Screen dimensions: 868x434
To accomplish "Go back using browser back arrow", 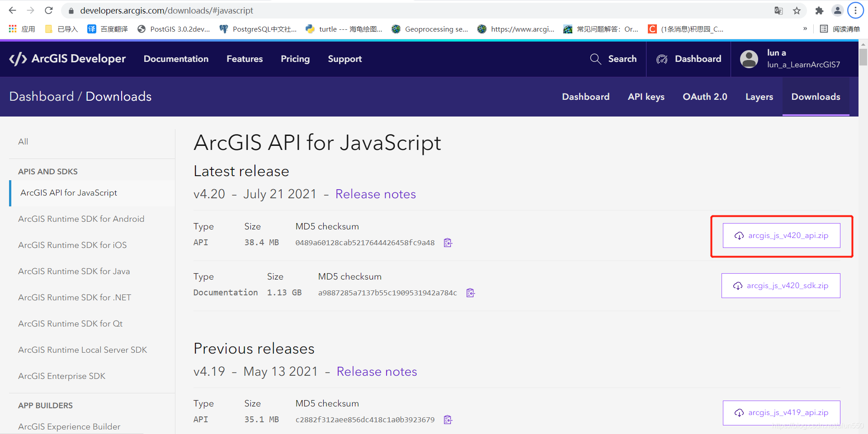I will point(12,10).
